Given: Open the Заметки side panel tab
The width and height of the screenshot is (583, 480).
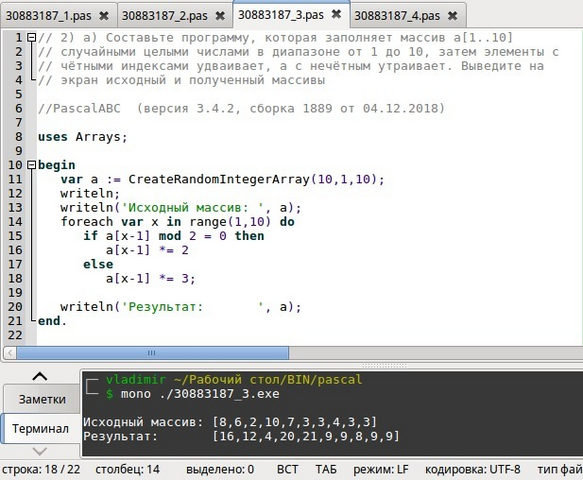Looking at the screenshot, I should [x=42, y=399].
